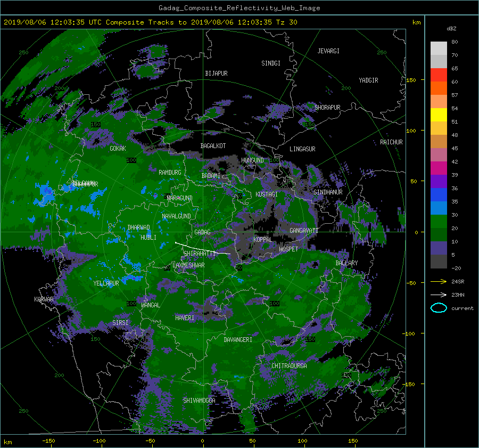Pick the dusty pink 42–45 dBZ swatch
The height and width of the screenshot is (448, 479).
[x=439, y=154]
